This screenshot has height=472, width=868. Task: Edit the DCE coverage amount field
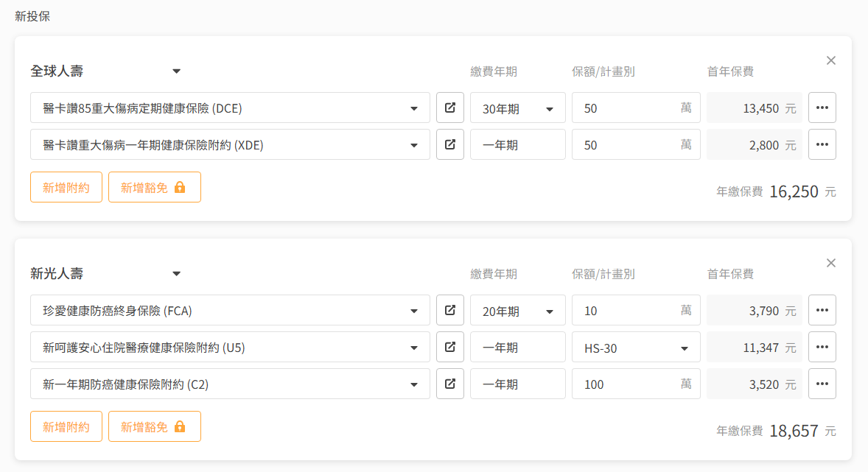point(626,108)
